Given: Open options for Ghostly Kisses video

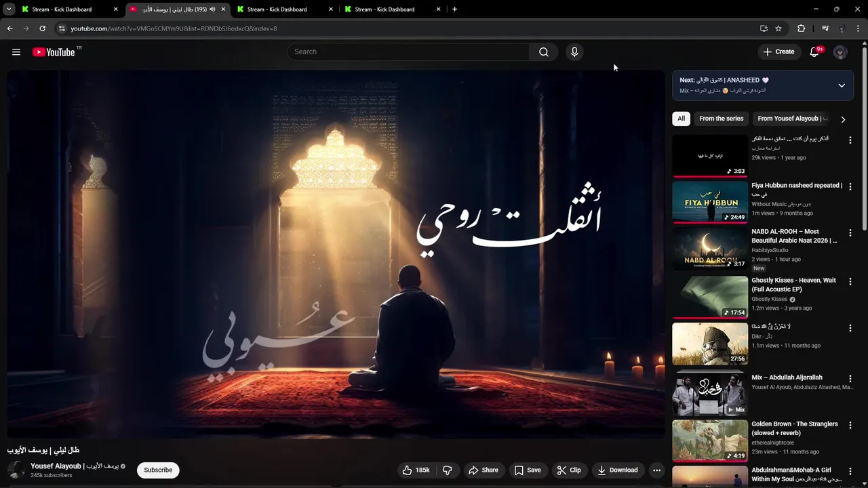Looking at the screenshot, I should (850, 281).
